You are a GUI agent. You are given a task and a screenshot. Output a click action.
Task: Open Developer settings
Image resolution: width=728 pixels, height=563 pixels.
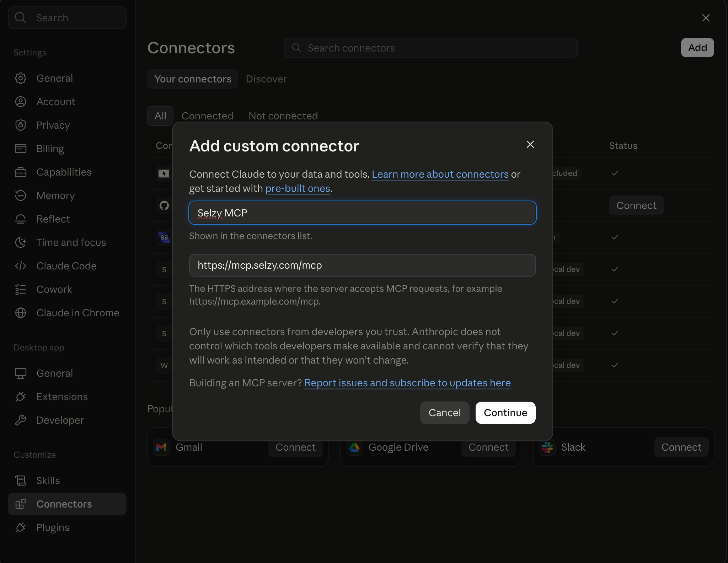tap(67, 420)
